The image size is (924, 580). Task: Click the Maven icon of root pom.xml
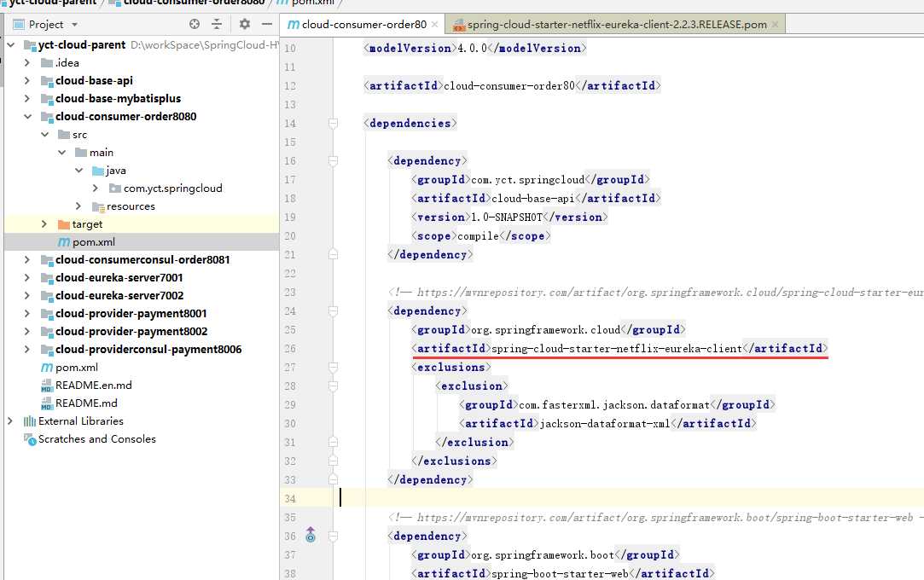[47, 368]
